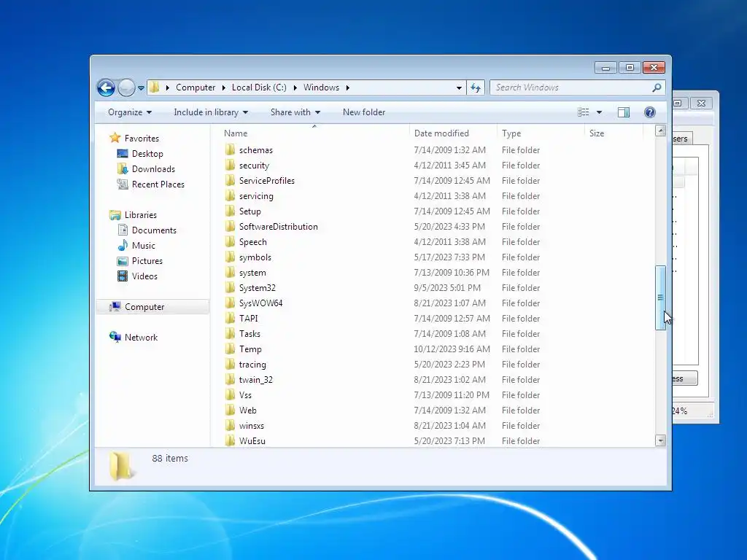Open Include in library menu
Viewport: 747px width, 560px height.
(211, 112)
